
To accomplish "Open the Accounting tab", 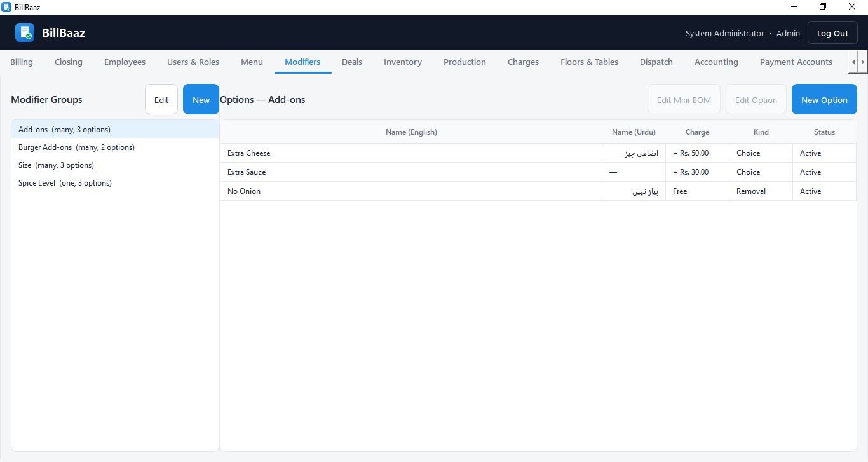I will pos(716,62).
